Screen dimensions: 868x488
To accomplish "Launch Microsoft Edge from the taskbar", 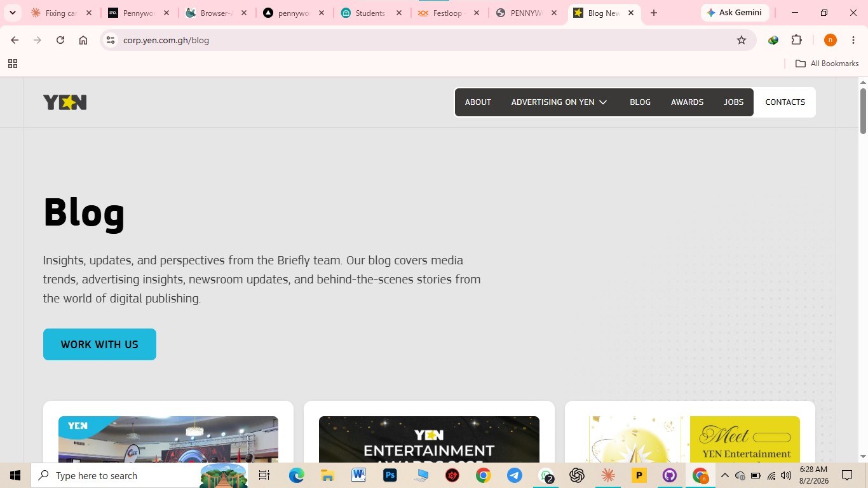I will (296, 475).
